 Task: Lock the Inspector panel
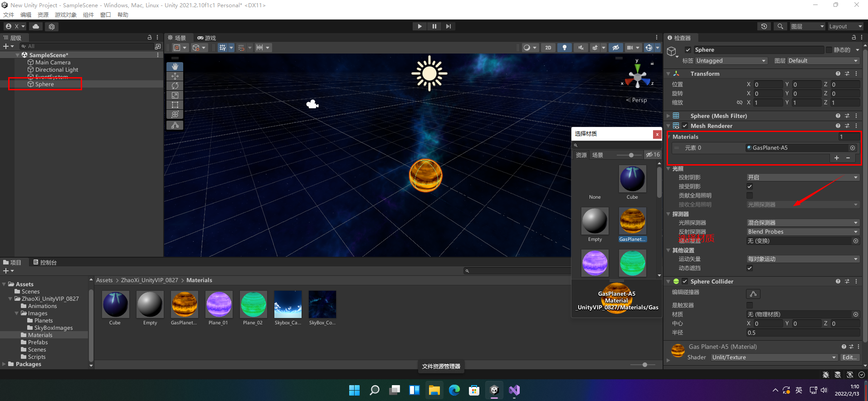(854, 38)
